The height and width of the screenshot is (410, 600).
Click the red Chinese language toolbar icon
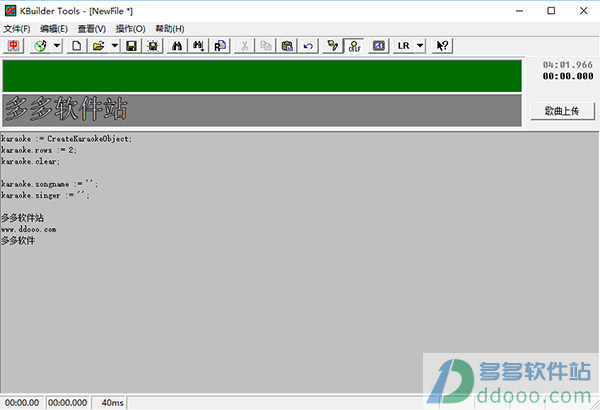[13, 46]
